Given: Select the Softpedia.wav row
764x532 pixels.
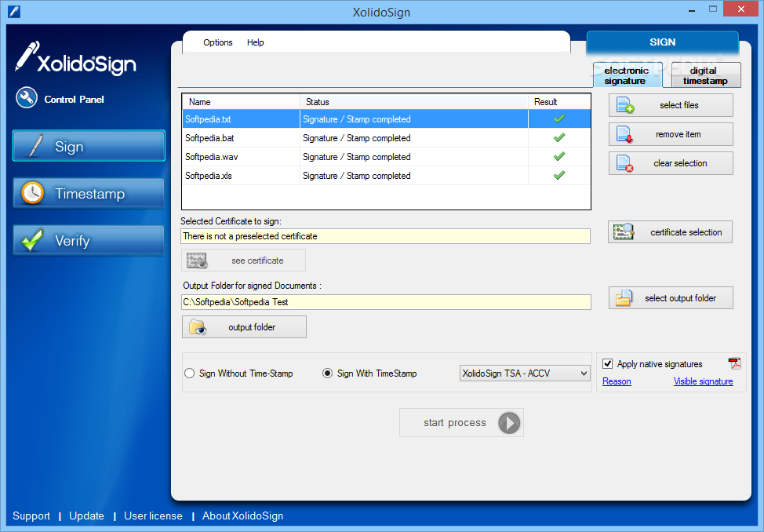Looking at the screenshot, I should (387, 156).
